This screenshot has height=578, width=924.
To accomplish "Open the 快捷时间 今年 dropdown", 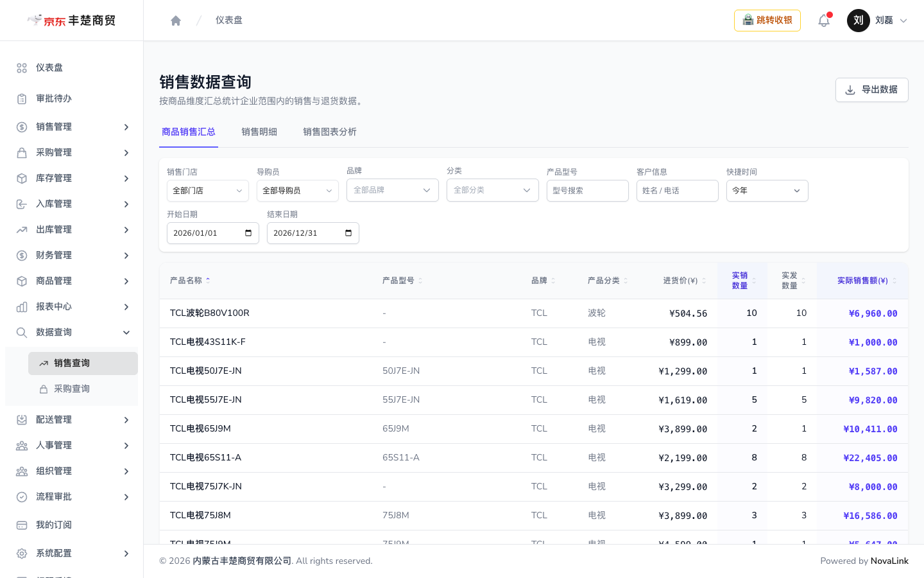I will pos(767,191).
